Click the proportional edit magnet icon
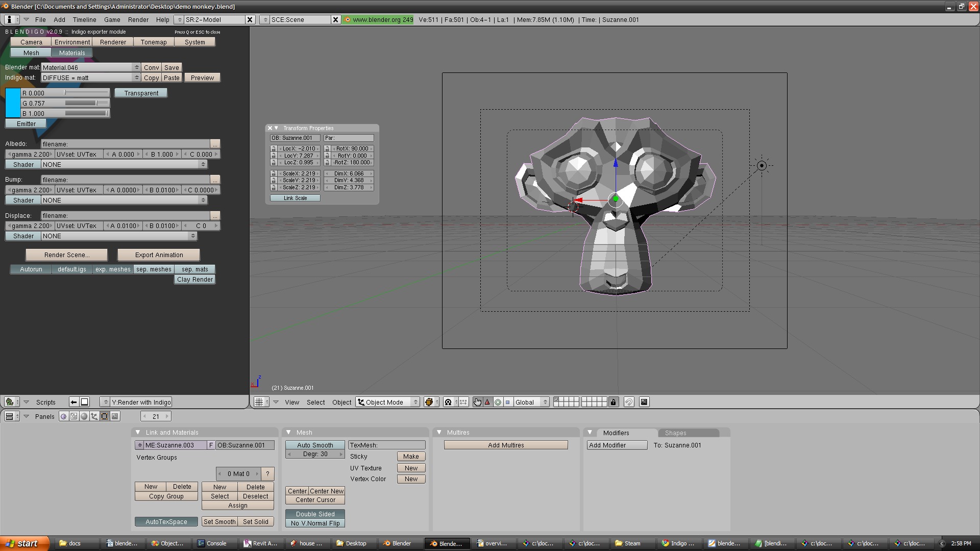The width and height of the screenshot is (980, 551). (629, 402)
